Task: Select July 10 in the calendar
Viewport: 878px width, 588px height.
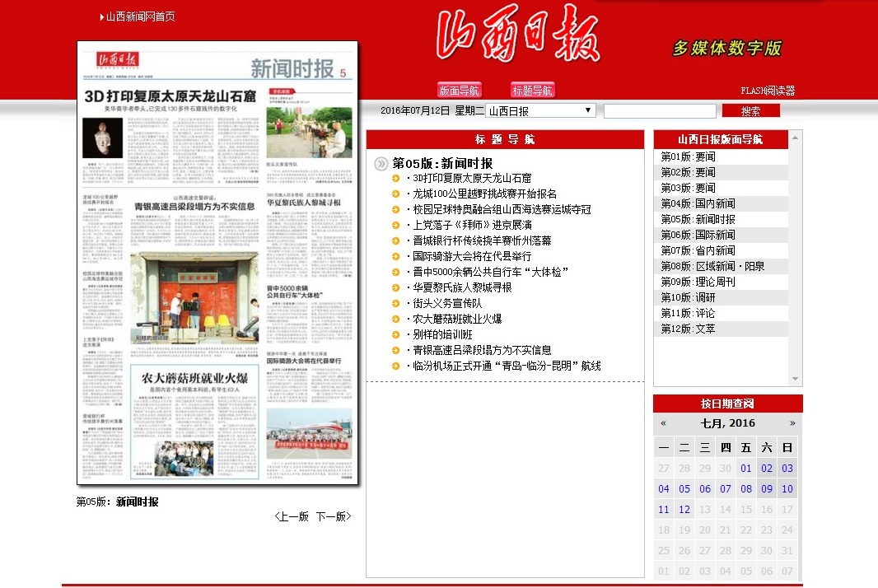Action: pos(787,489)
